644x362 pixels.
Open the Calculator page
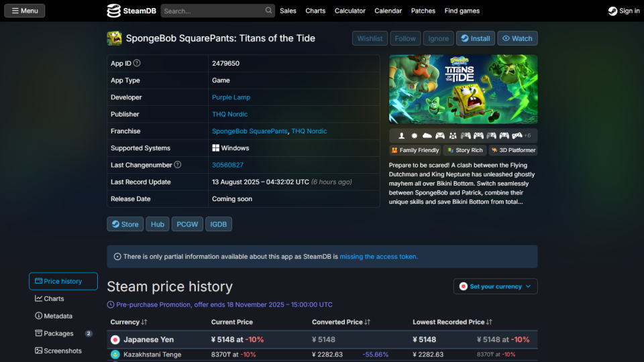pos(350,11)
